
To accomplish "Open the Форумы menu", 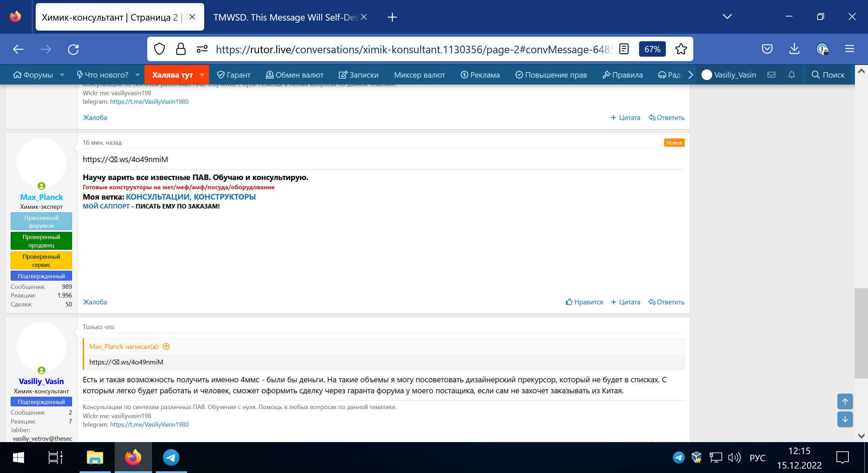I will click(x=33, y=75).
